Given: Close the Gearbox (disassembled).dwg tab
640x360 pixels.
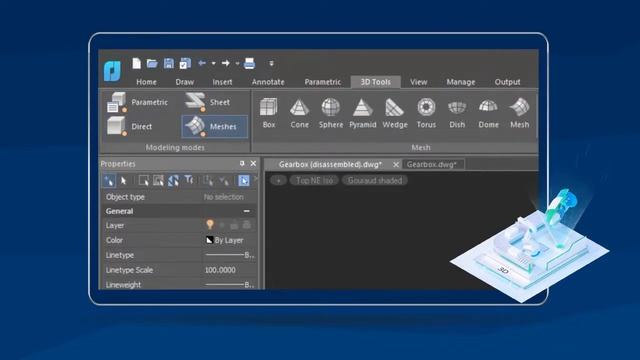Looking at the screenshot, I should point(396,164).
